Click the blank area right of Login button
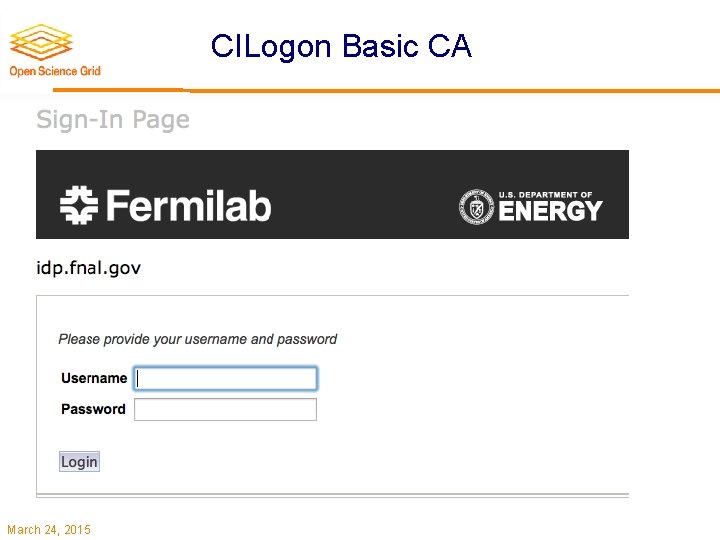The image size is (720, 540). (350, 461)
